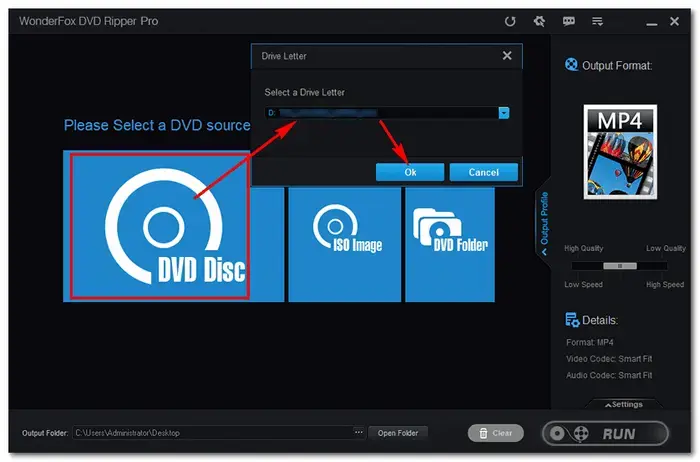Click the Details icon

click(x=572, y=320)
